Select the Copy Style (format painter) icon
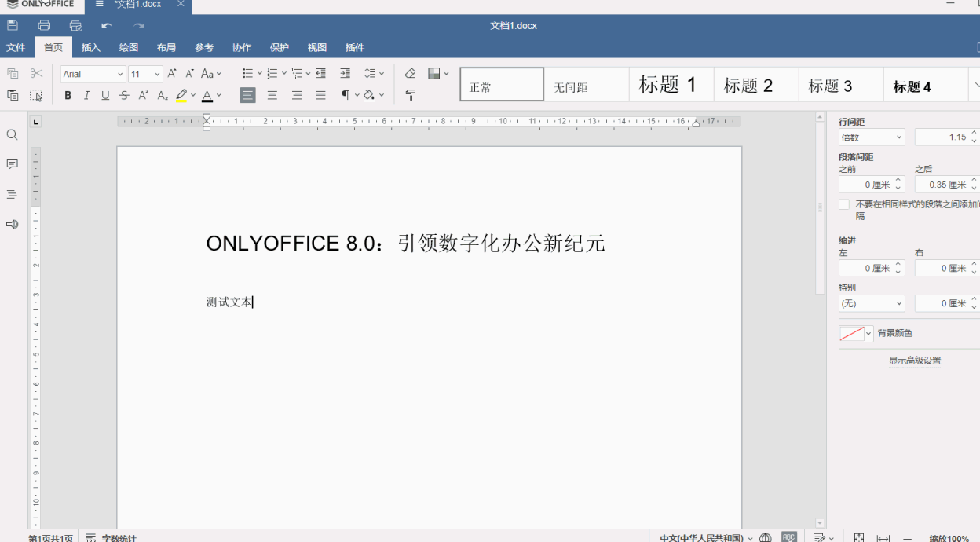Image resolution: width=980 pixels, height=542 pixels. [411, 95]
